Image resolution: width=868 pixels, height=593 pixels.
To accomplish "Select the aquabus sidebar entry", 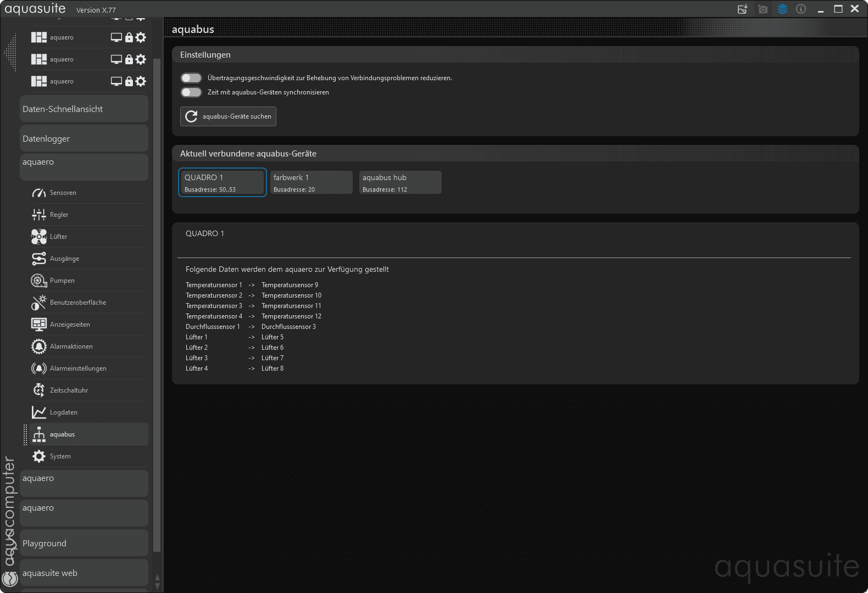I will coord(89,434).
